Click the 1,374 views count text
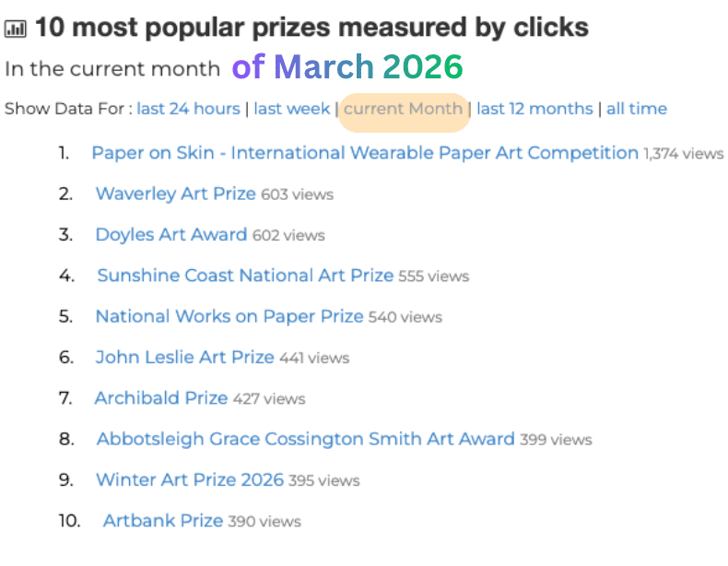 683,154
